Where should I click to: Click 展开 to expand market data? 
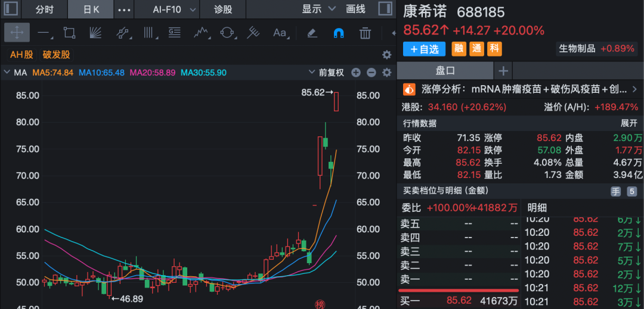pyautogui.click(x=629, y=124)
